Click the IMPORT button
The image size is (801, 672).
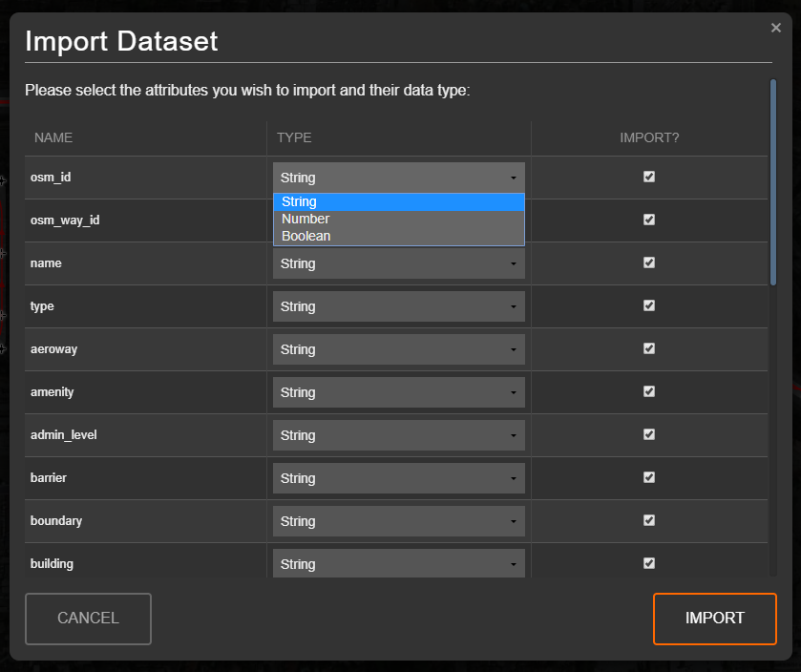[714, 619]
